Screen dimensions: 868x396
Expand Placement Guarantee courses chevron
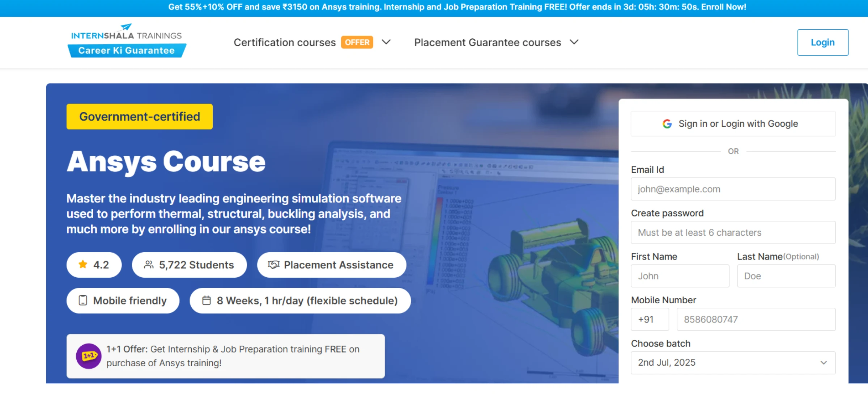pyautogui.click(x=574, y=42)
